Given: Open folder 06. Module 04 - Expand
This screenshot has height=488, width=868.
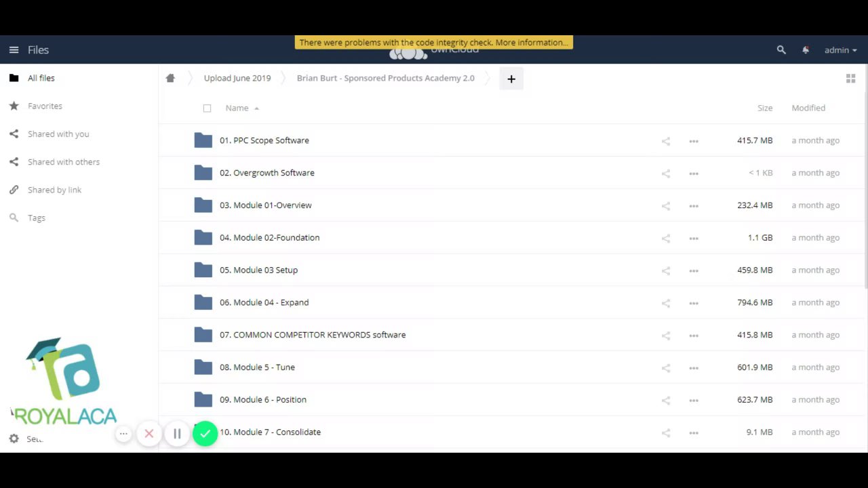Looking at the screenshot, I should (x=264, y=302).
